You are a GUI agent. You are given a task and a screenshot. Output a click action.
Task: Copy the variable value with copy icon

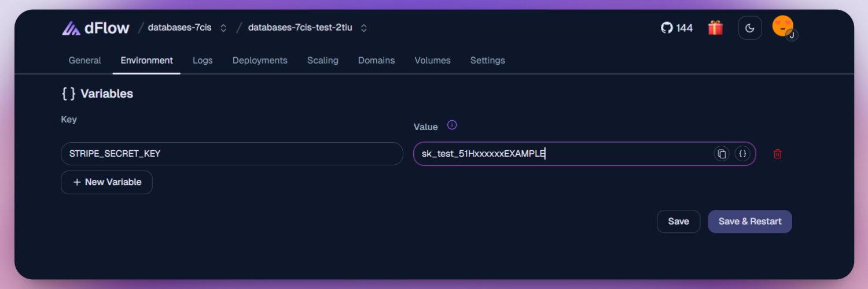pos(722,154)
